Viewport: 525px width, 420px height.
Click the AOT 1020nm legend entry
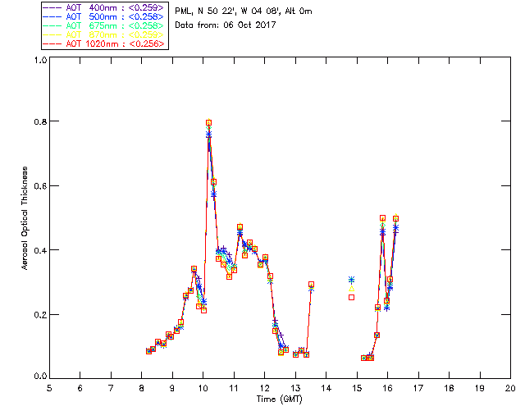coord(104,43)
